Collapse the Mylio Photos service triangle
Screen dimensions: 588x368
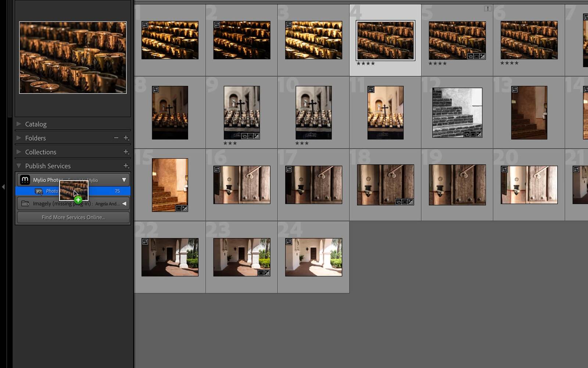124,180
